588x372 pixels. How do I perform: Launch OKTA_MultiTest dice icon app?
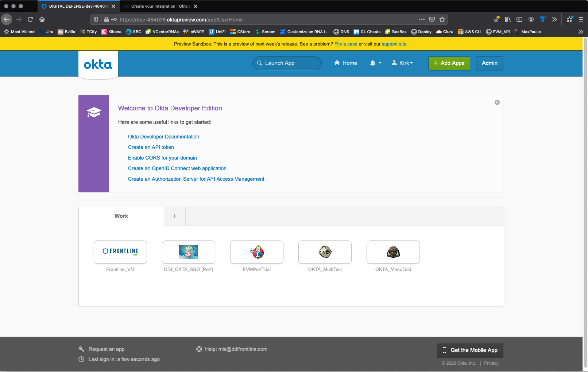(x=325, y=252)
